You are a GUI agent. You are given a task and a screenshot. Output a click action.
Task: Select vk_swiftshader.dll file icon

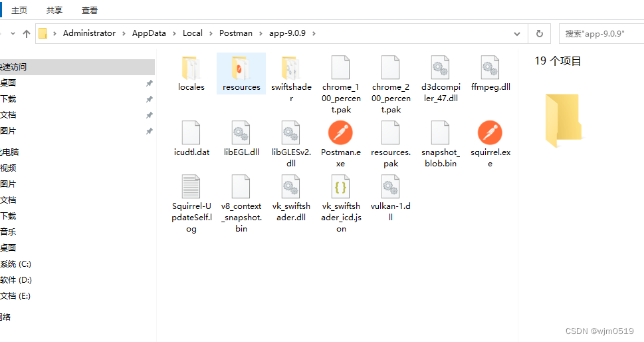click(291, 186)
